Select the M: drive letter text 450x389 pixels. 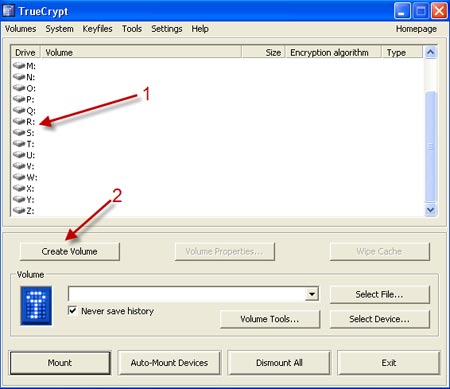(x=31, y=66)
